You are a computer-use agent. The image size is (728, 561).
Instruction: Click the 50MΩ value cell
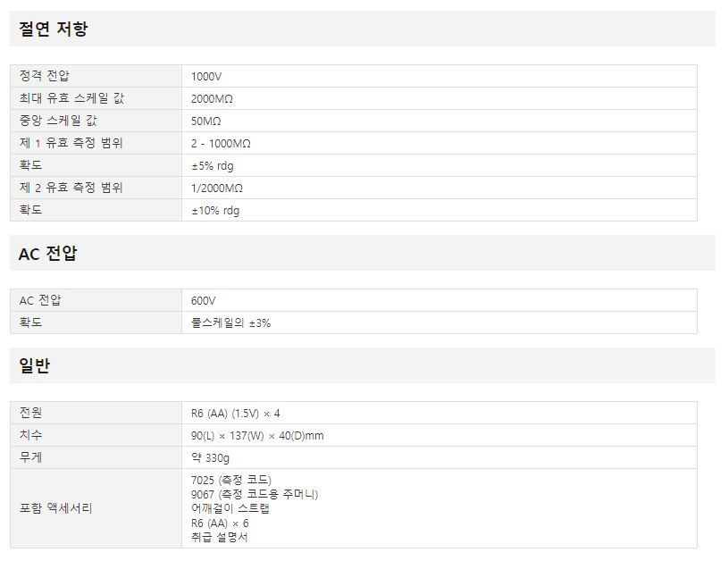click(x=439, y=121)
